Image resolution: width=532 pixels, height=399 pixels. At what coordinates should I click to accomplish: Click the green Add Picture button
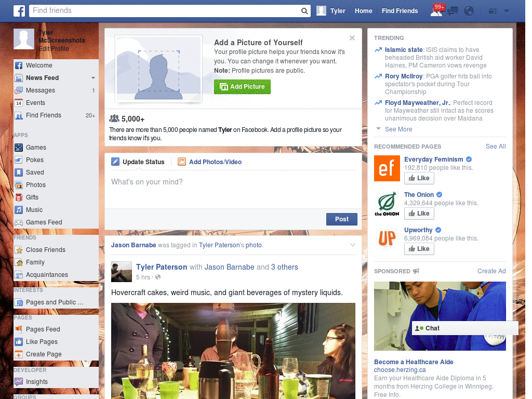242,87
